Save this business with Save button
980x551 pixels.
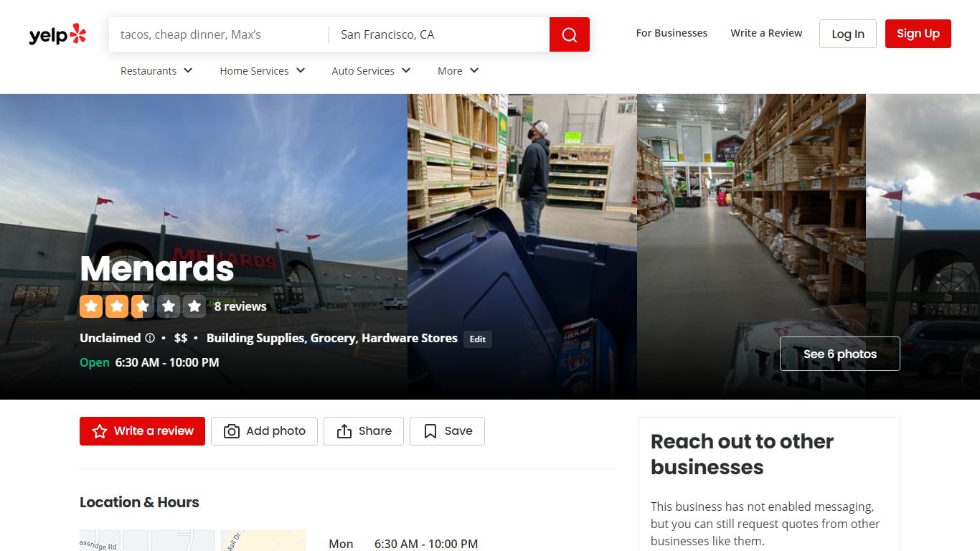[447, 431]
